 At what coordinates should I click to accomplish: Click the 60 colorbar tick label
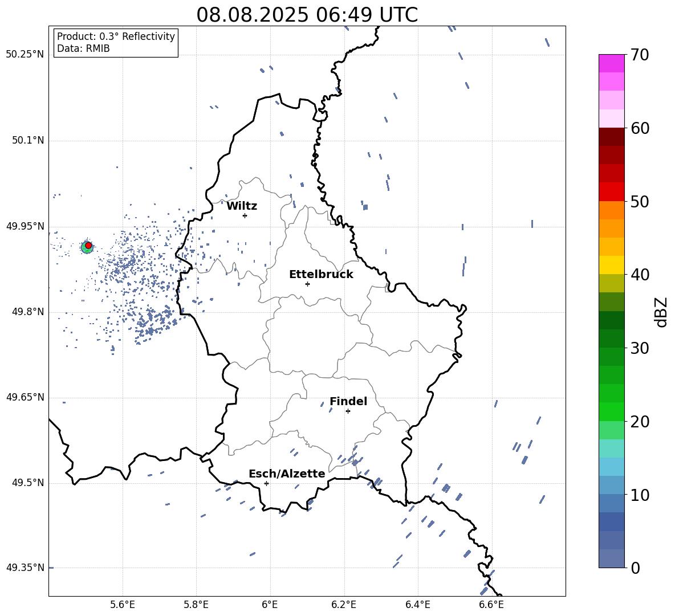(640, 128)
